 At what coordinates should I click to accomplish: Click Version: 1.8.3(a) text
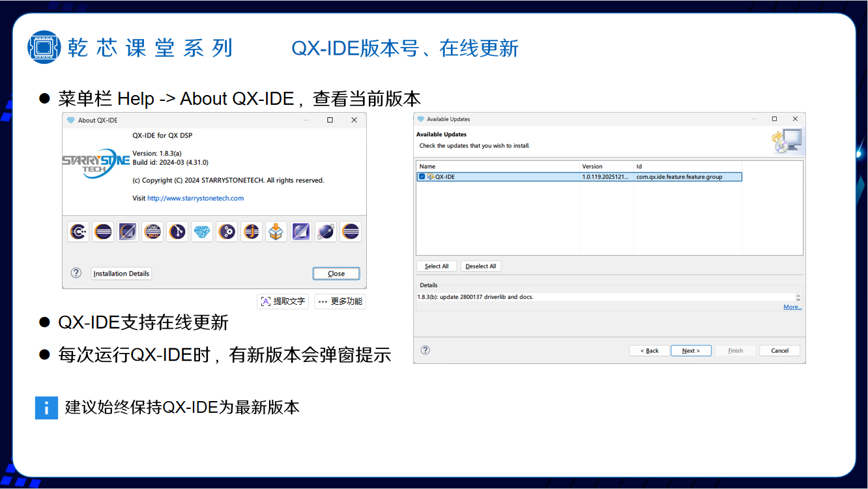[157, 154]
